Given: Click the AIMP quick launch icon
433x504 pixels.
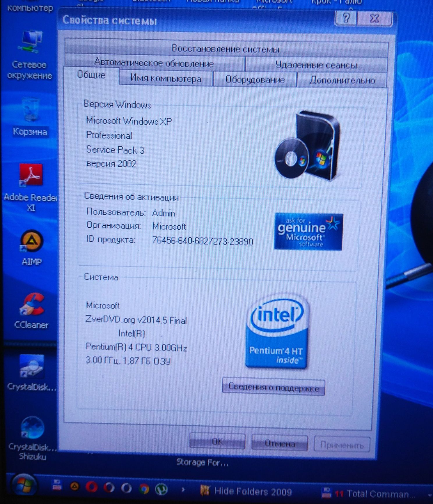Looking at the screenshot, I should (x=74, y=486).
